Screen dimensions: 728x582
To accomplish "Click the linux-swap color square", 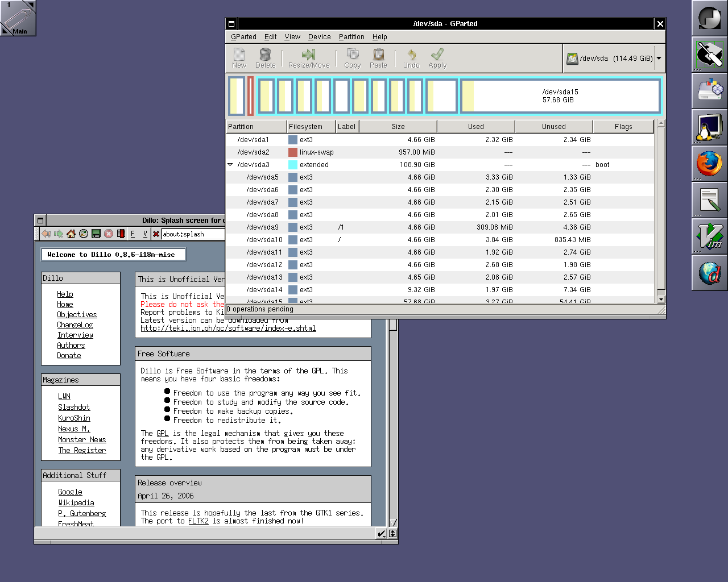I will coord(293,152).
